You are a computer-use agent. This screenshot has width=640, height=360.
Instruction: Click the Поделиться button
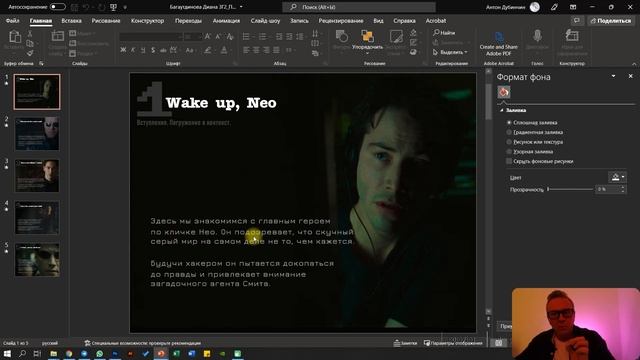click(x=611, y=20)
